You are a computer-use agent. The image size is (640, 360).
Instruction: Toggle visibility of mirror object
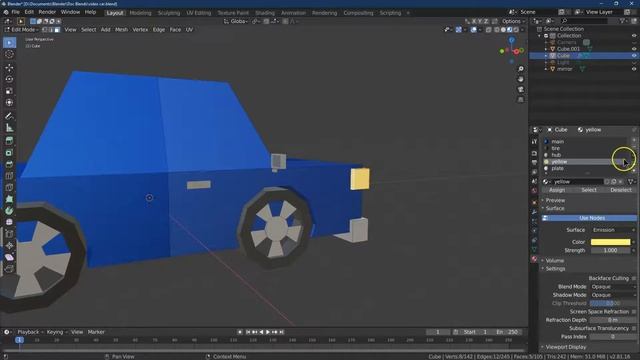[634, 69]
